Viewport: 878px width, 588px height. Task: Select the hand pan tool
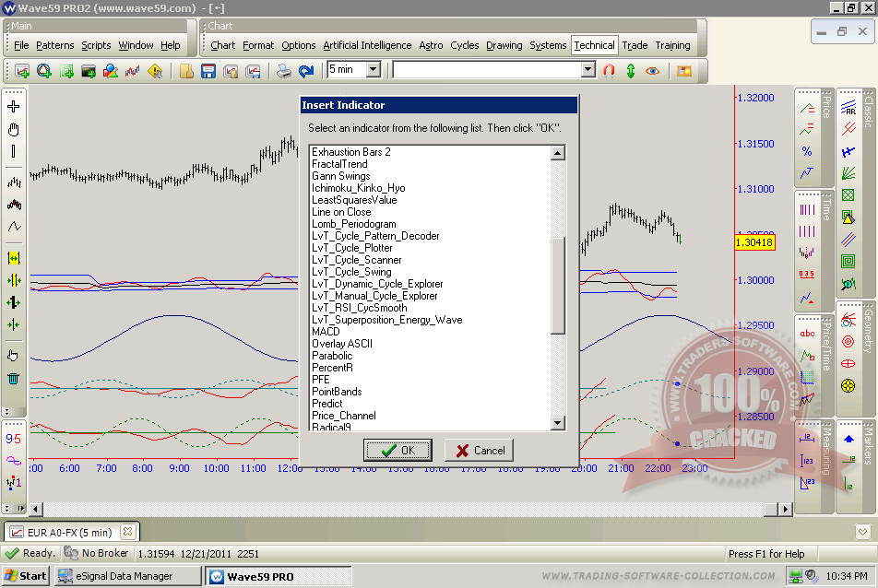click(13, 130)
